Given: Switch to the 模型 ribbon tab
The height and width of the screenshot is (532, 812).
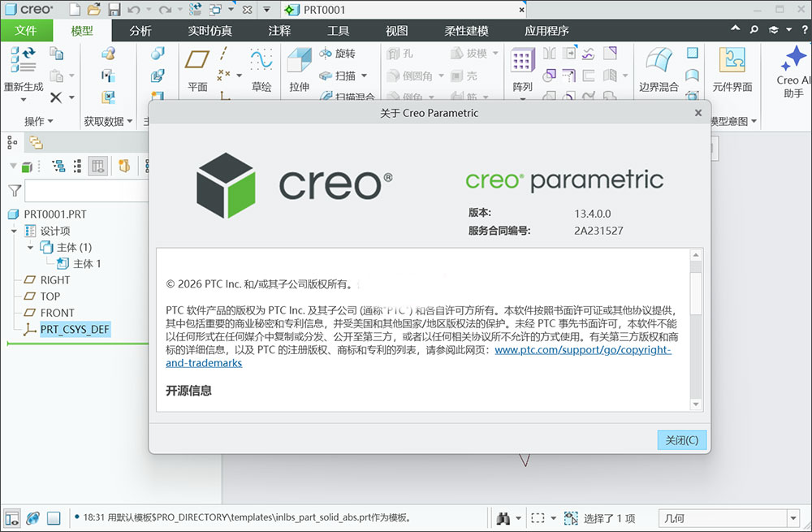Looking at the screenshot, I should [x=82, y=31].
